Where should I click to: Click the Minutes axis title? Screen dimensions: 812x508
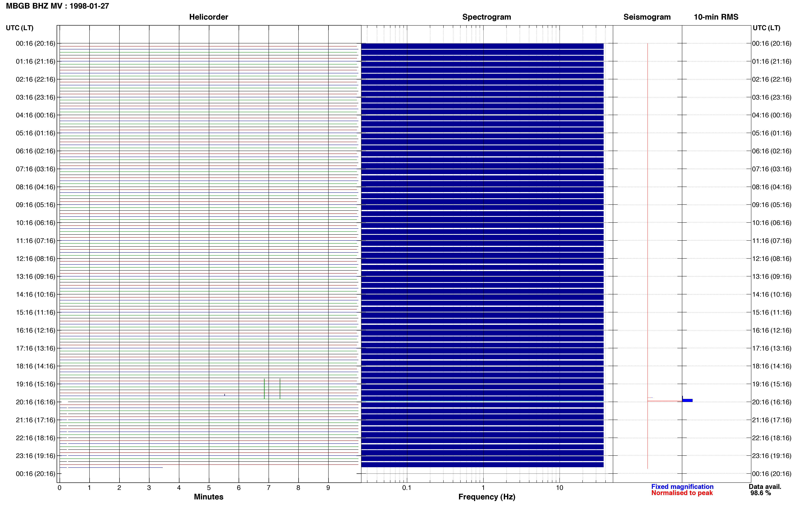click(x=209, y=497)
